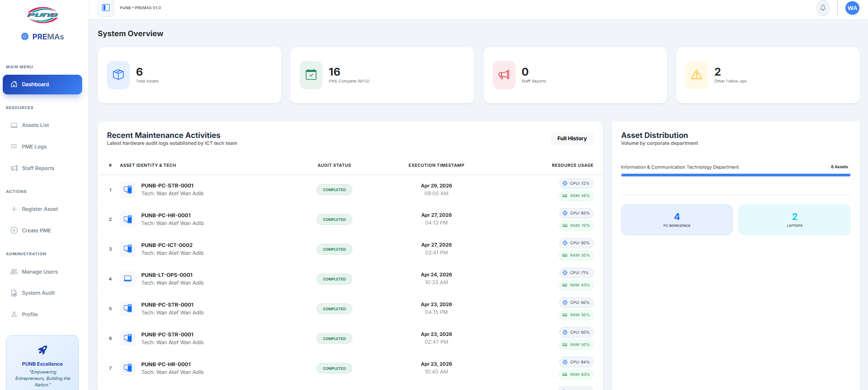Click the PME Logs list icon
Viewport: 868px width, 390px height.
pyautogui.click(x=14, y=147)
